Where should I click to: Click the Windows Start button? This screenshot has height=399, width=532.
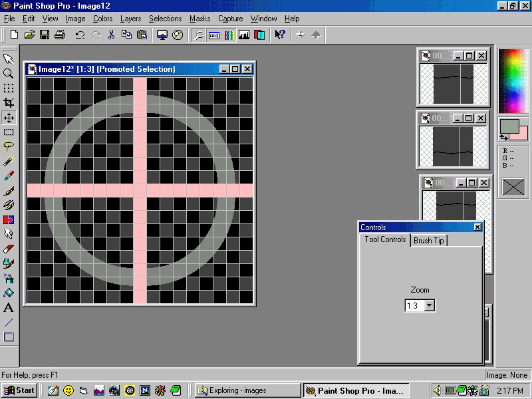[19, 390]
